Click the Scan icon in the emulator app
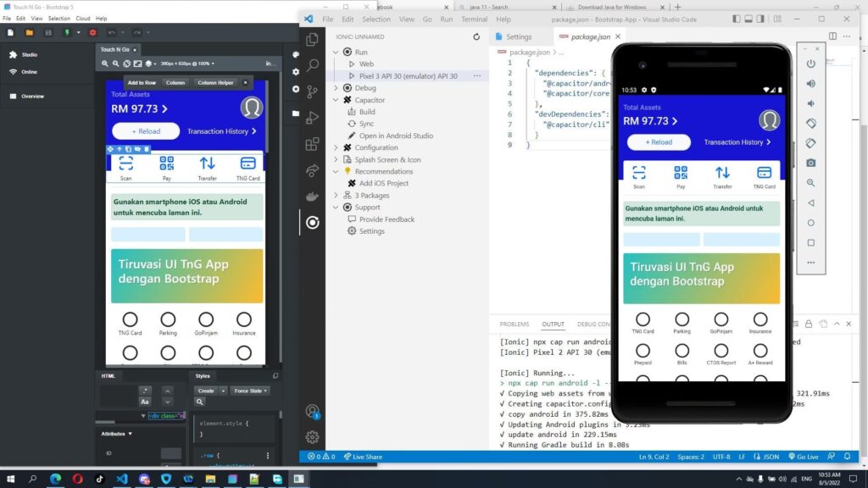The image size is (868, 488). click(x=639, y=173)
